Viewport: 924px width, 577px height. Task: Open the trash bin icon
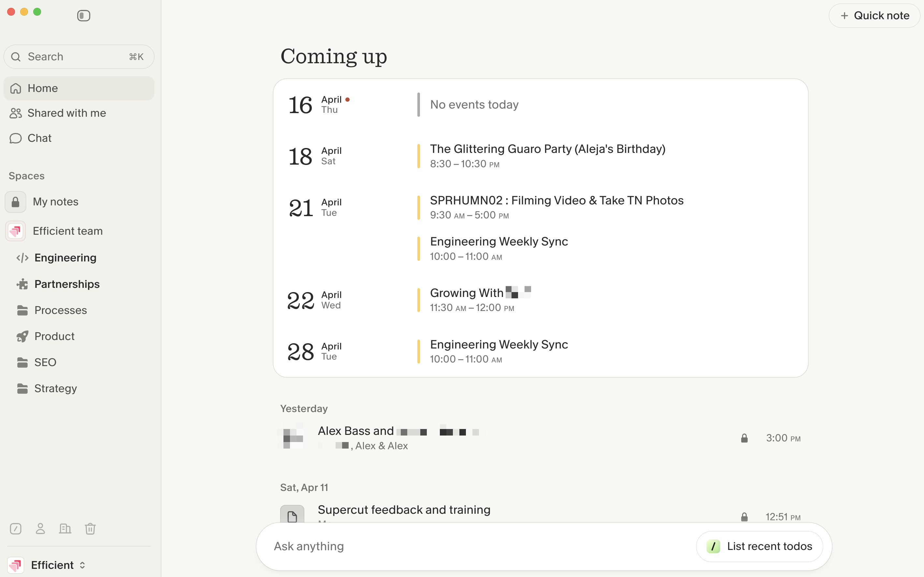tap(90, 528)
